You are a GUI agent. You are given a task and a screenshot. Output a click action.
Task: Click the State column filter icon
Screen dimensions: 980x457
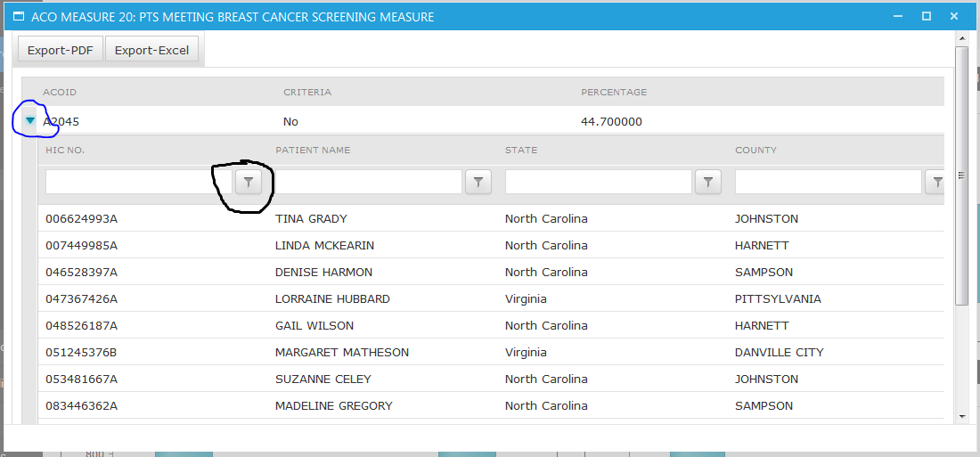click(707, 182)
